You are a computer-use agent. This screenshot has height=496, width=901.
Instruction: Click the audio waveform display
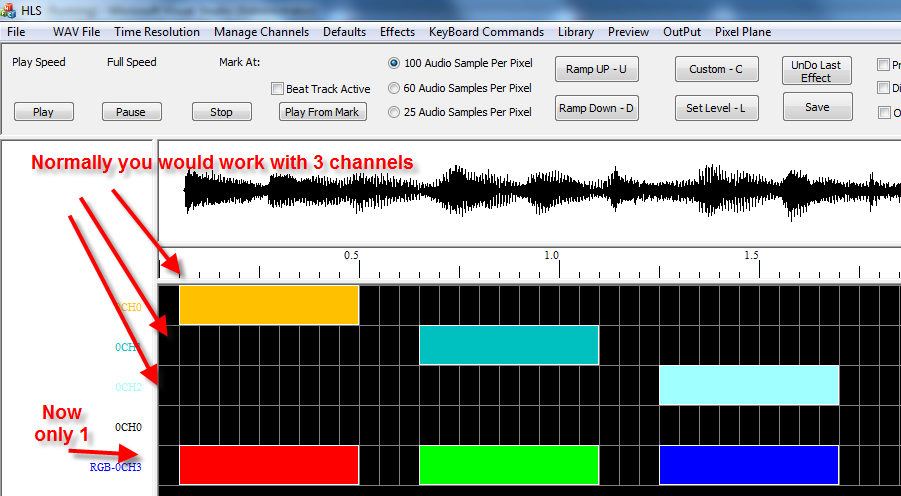pos(530,190)
